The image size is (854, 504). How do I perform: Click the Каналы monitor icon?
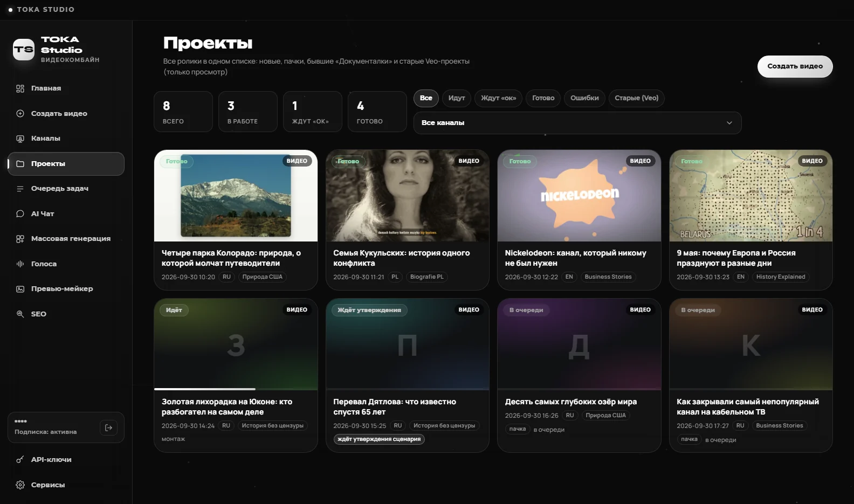point(20,139)
